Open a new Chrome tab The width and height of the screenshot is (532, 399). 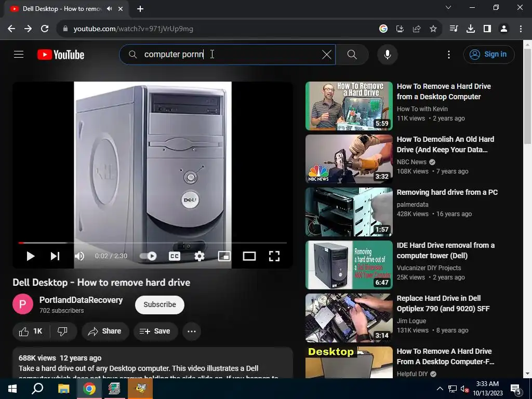(140, 9)
